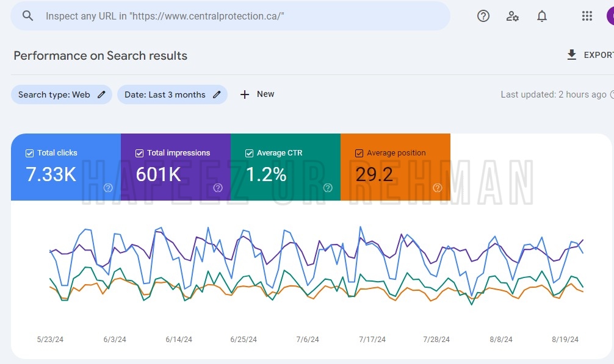Add a New filter
This screenshot has height=364, width=614.
click(x=258, y=95)
